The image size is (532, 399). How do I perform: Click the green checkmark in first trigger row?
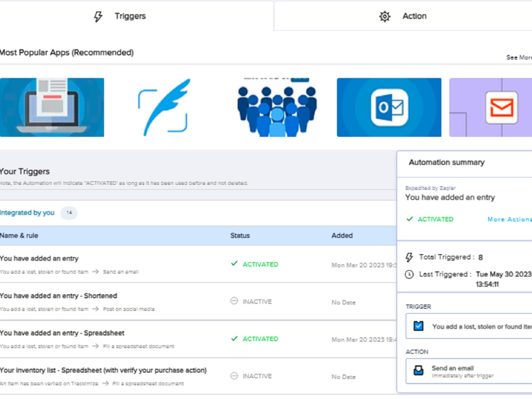pos(234,263)
